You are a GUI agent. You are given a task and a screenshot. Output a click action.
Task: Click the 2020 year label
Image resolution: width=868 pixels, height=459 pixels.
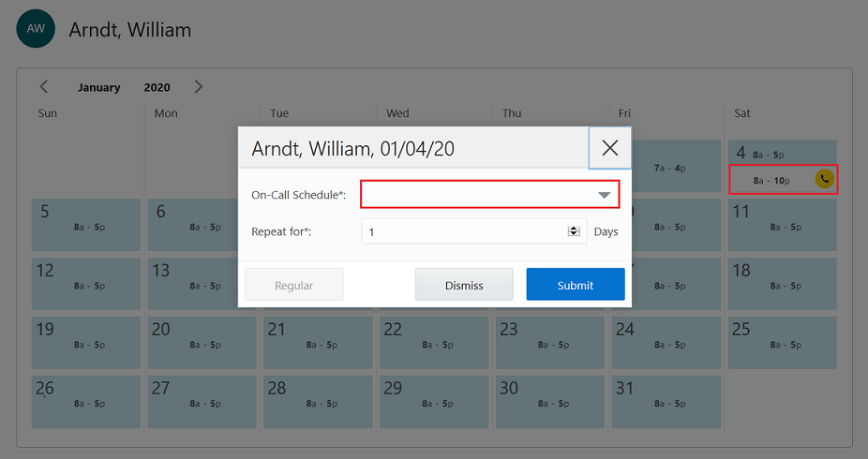tap(157, 88)
